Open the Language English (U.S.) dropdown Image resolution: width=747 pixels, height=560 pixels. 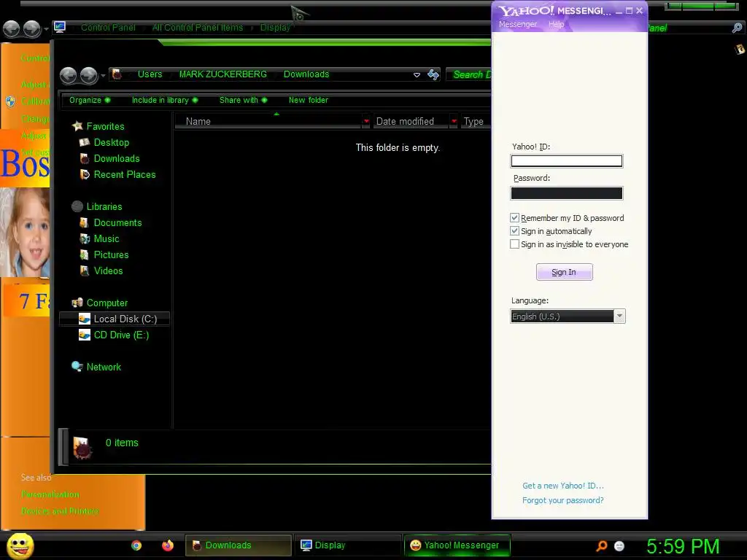(x=568, y=316)
